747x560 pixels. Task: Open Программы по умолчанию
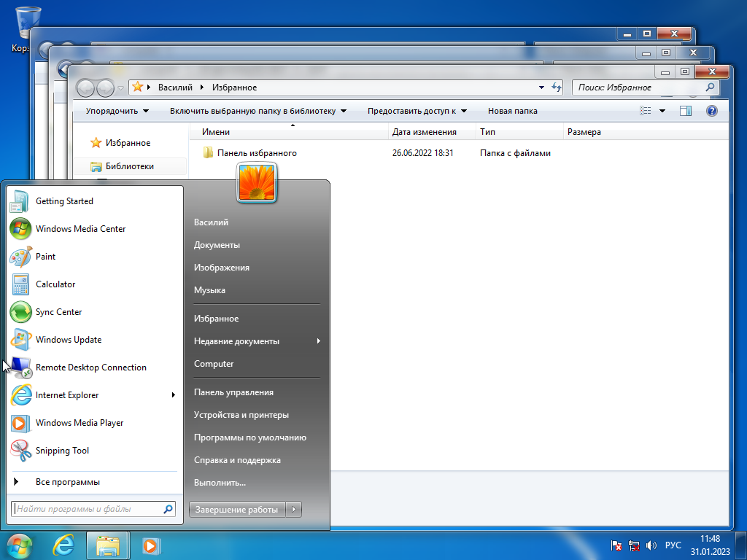click(250, 437)
